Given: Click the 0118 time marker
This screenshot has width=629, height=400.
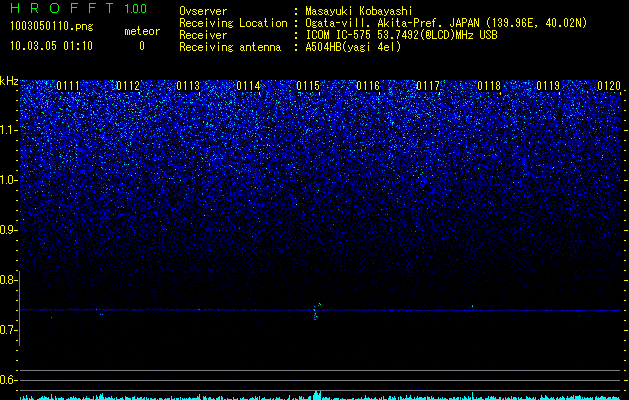Looking at the screenshot, I should tap(489, 86).
